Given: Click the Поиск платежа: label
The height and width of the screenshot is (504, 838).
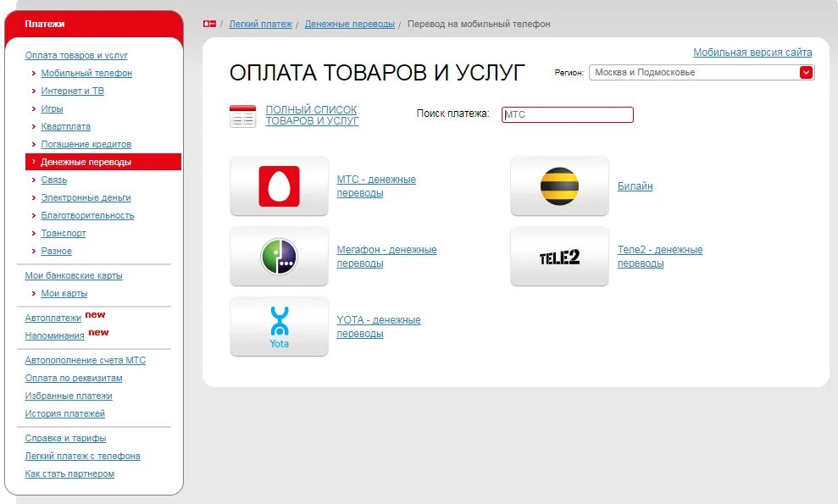Looking at the screenshot, I should pos(452,114).
